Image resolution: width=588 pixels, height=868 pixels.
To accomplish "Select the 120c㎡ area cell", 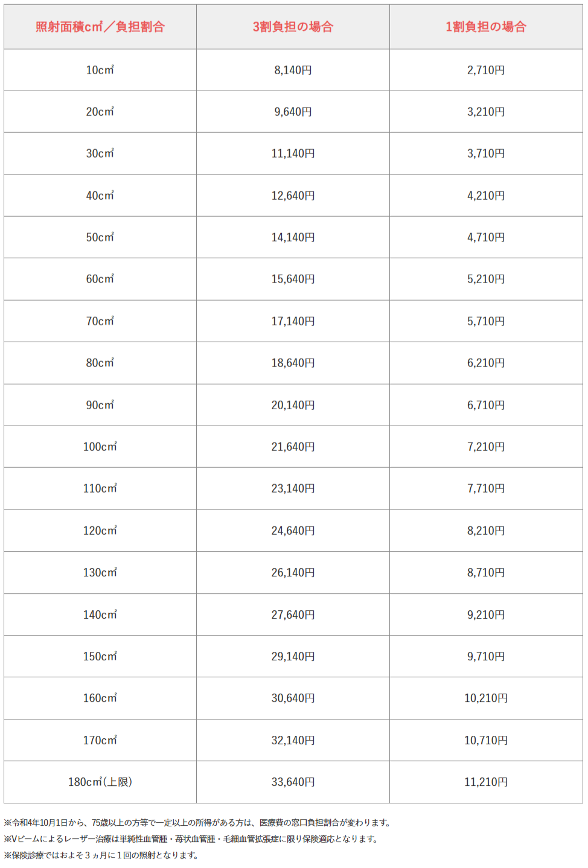I will tap(100, 531).
